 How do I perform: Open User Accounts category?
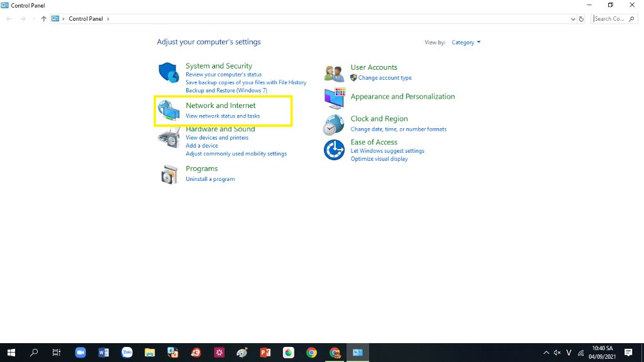374,67
